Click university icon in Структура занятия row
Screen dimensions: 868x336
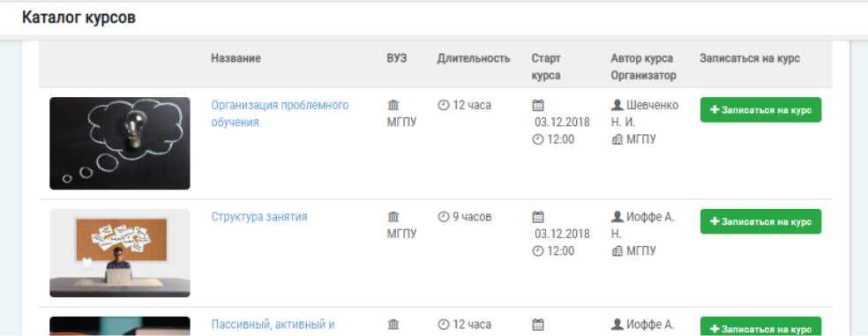click(x=393, y=216)
